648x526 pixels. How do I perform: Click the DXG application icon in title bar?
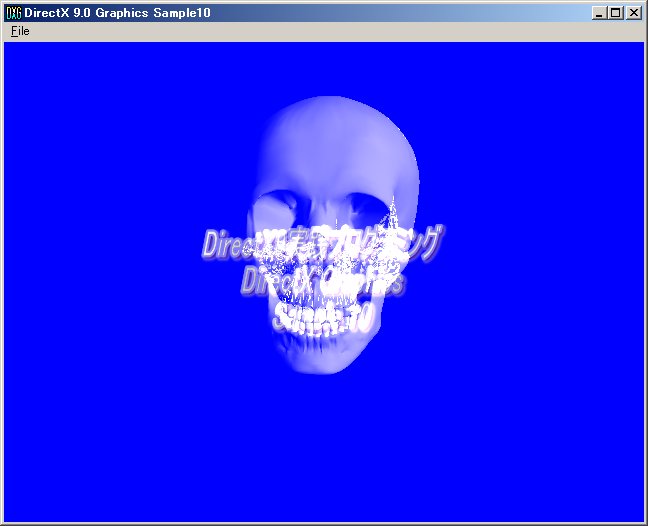point(14,13)
